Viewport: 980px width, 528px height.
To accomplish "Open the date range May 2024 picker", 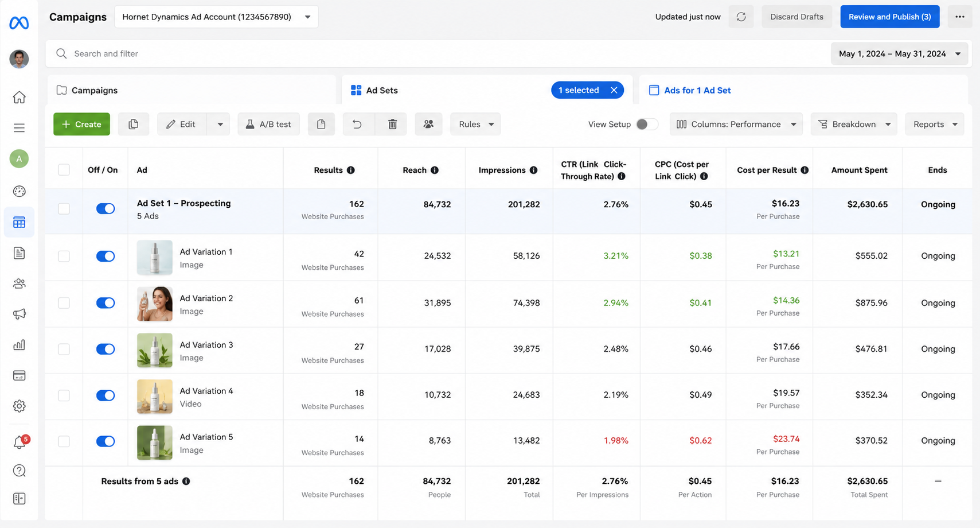I will coord(899,53).
